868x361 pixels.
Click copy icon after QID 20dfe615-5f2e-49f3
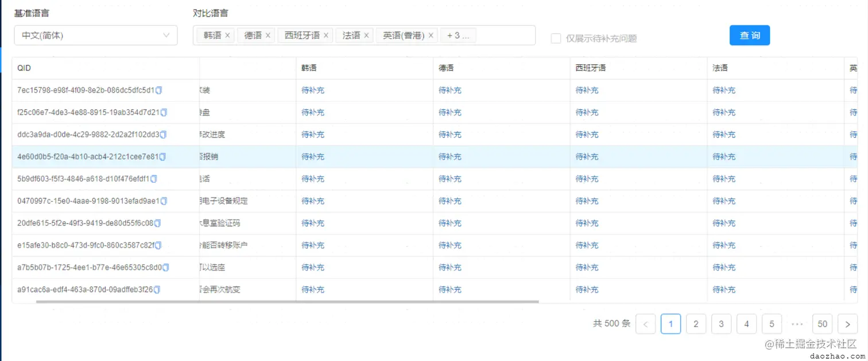tap(157, 223)
